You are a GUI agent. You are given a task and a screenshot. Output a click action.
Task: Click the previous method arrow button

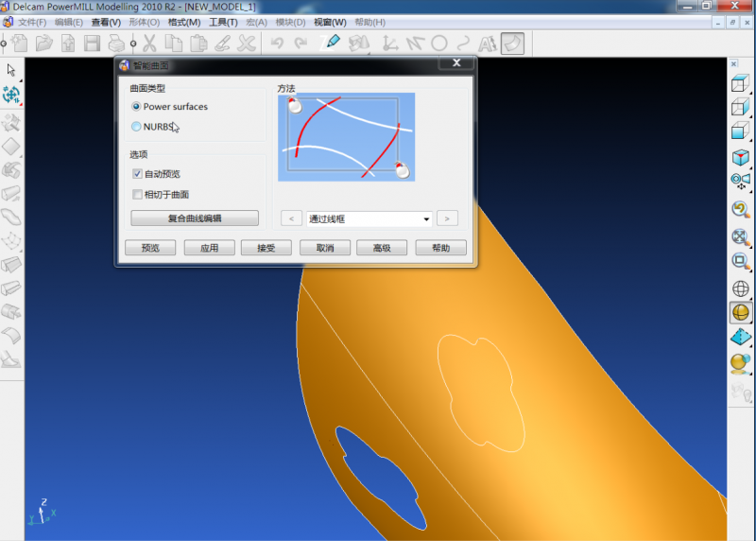coord(291,219)
